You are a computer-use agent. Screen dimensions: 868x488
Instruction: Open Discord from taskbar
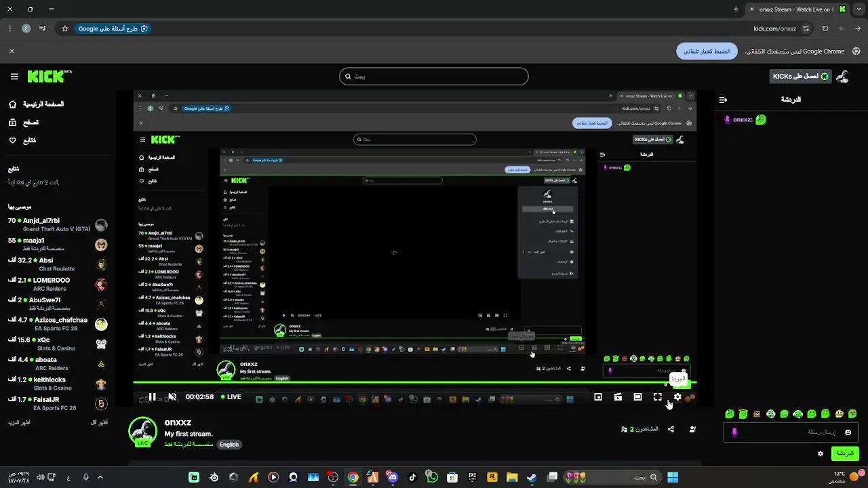(x=393, y=477)
